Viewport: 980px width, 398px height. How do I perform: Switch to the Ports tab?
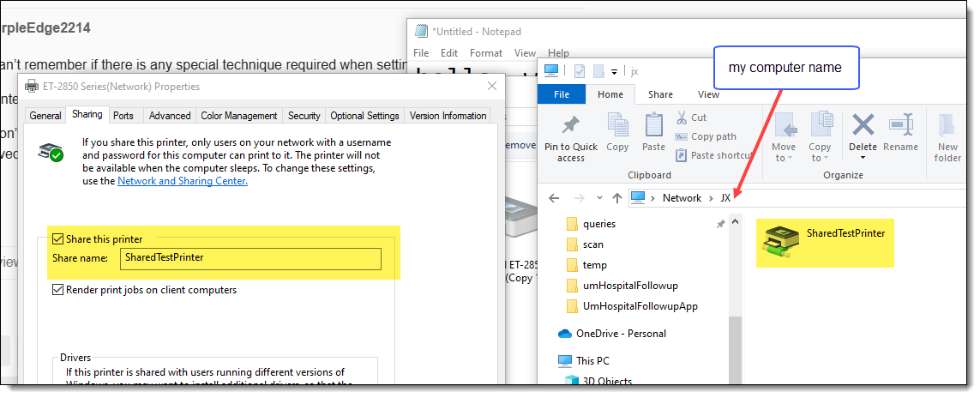coord(123,116)
